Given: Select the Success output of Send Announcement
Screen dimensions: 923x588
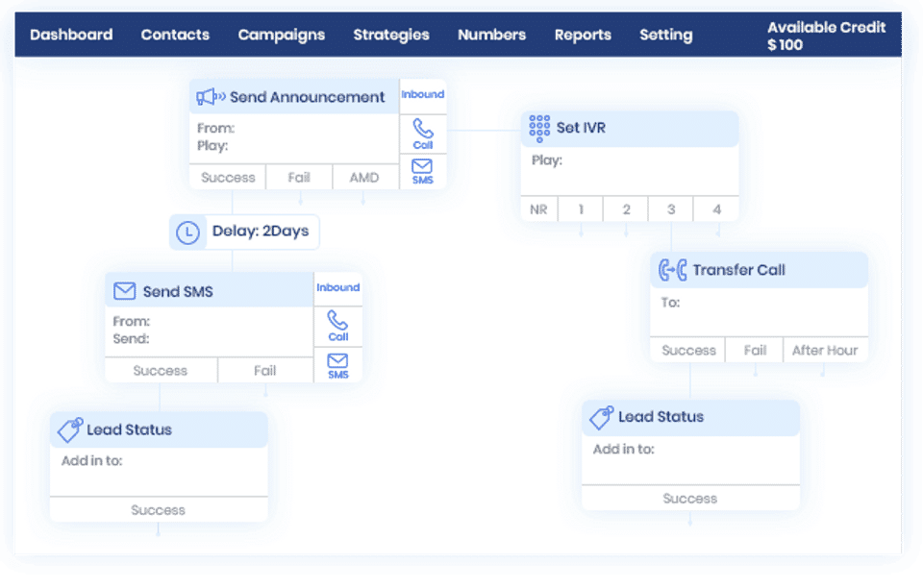Looking at the screenshot, I should pos(228,178).
